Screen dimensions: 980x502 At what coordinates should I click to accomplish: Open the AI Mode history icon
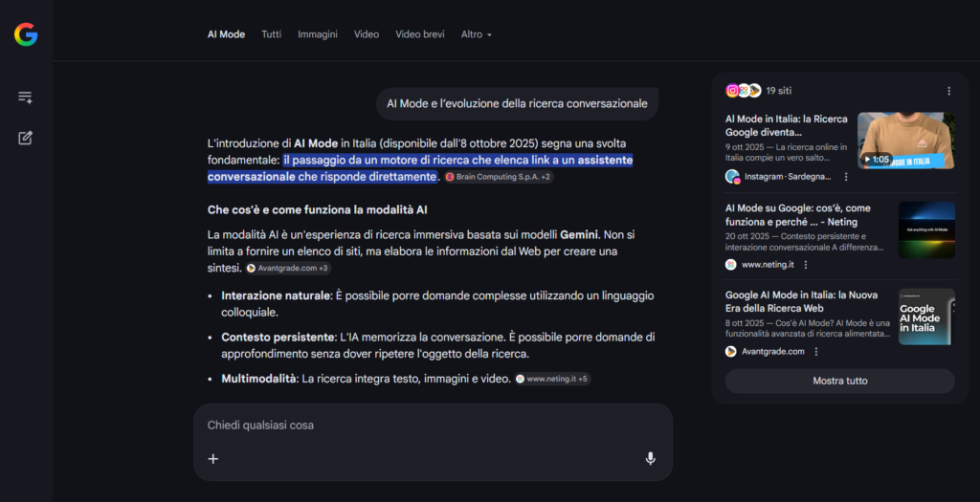[25, 97]
